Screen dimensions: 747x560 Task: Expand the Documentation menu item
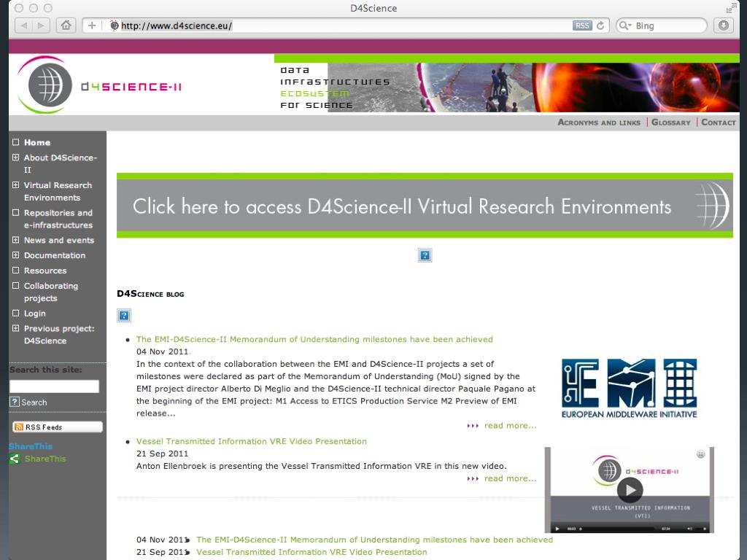pyautogui.click(x=16, y=255)
